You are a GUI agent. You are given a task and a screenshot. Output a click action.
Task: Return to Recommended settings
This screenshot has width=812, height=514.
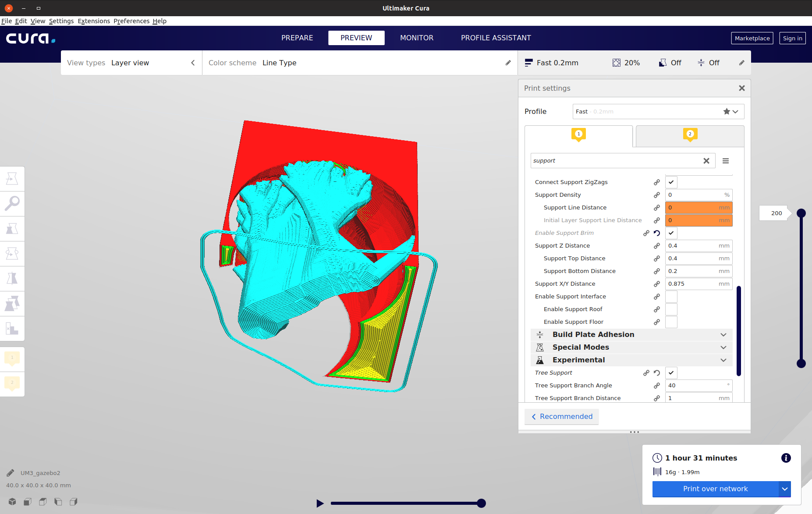(x=561, y=416)
